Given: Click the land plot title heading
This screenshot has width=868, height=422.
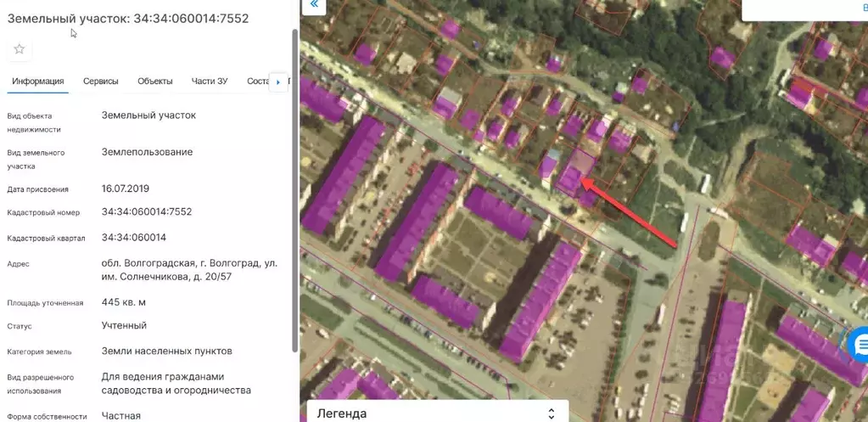Looking at the screenshot, I should (x=127, y=18).
